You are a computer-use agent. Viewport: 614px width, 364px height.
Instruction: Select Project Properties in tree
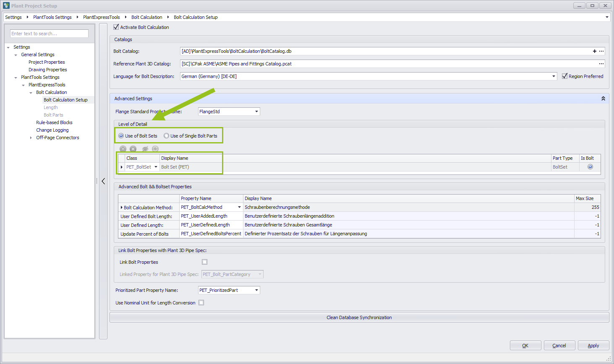[47, 62]
